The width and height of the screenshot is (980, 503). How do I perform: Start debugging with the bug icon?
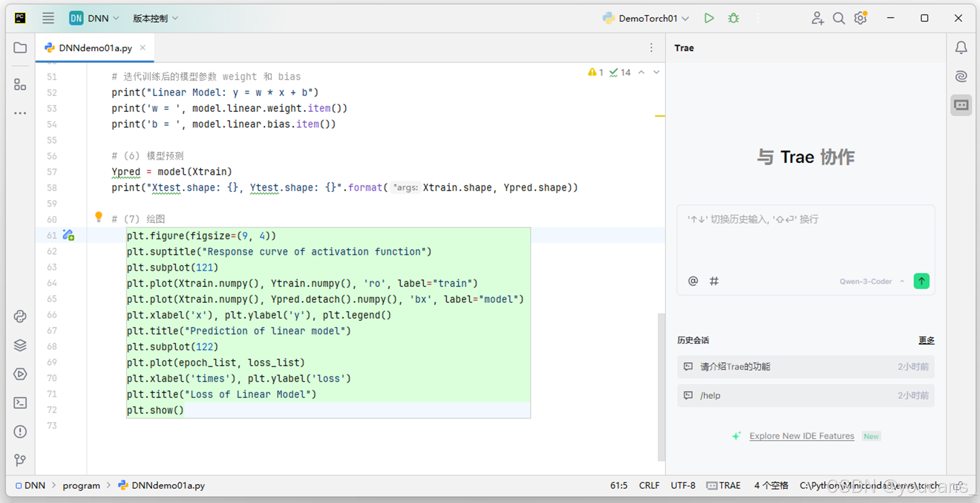[734, 19]
